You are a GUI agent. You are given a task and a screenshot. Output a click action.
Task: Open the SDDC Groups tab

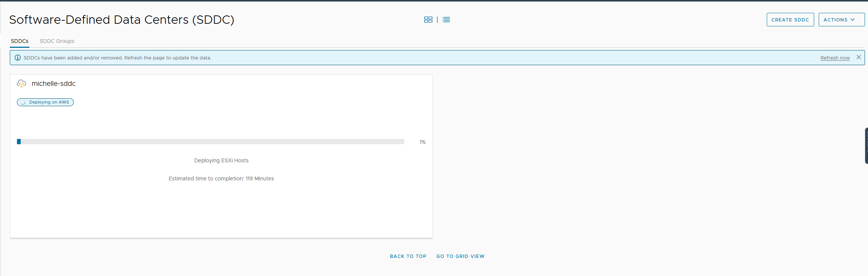coord(57,41)
